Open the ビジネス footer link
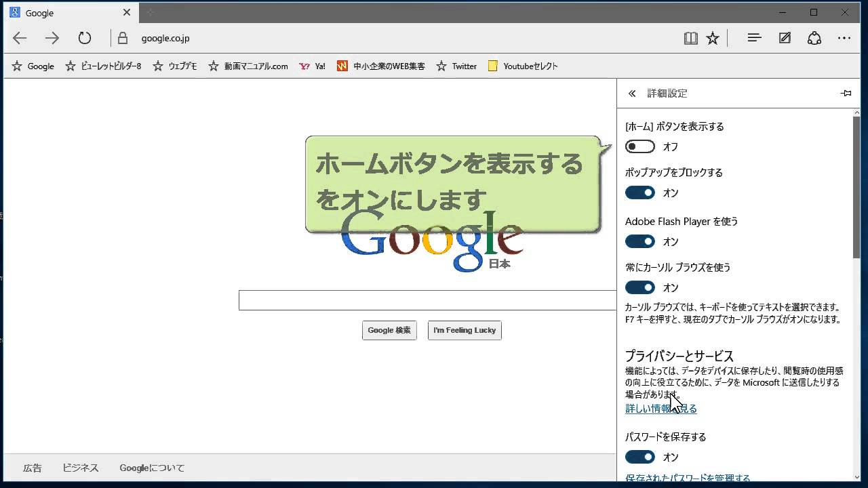 coord(81,468)
